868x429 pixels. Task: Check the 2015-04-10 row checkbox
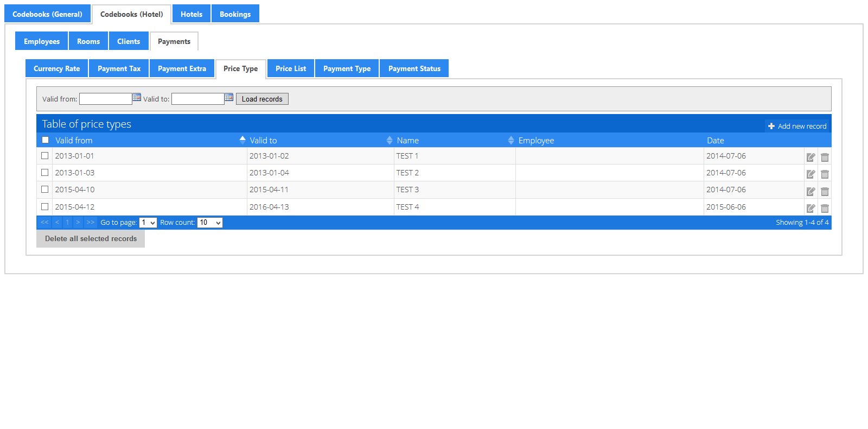coord(45,190)
